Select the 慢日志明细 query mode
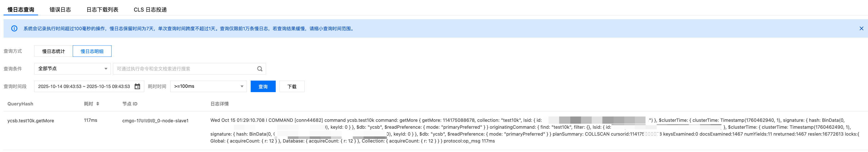 tap(92, 51)
